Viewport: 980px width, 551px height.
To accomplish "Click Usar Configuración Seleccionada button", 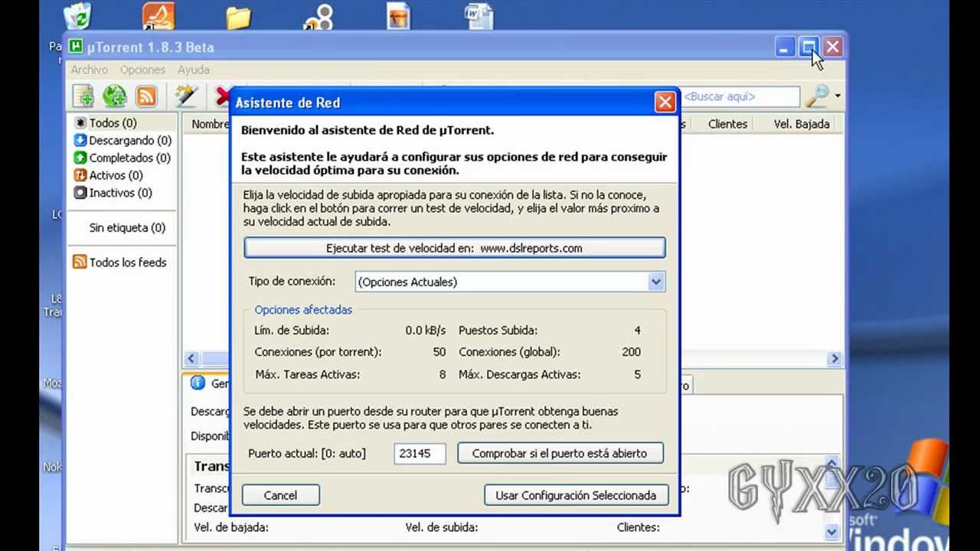I will tap(576, 495).
